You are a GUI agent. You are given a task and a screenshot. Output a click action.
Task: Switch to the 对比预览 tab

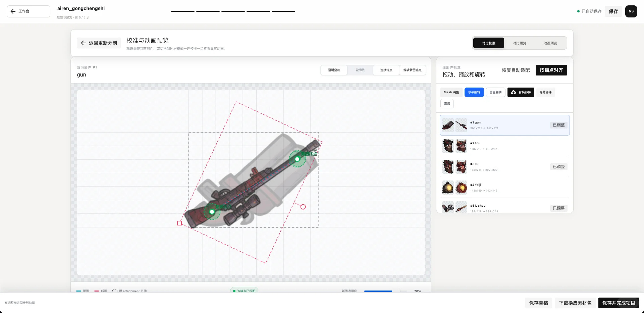pyautogui.click(x=520, y=43)
